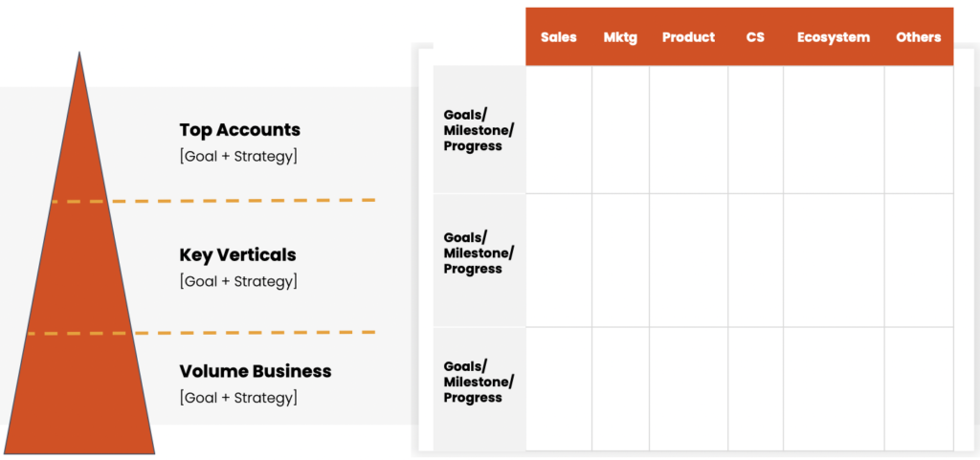Viewport: 980px width, 460px height.
Task: Click the Key Verticals heading
Action: 237,255
